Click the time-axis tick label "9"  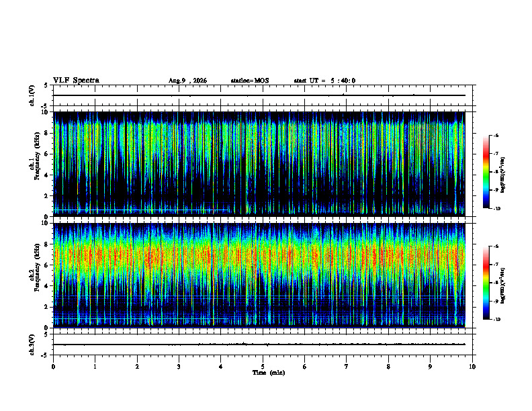[x=430, y=367]
